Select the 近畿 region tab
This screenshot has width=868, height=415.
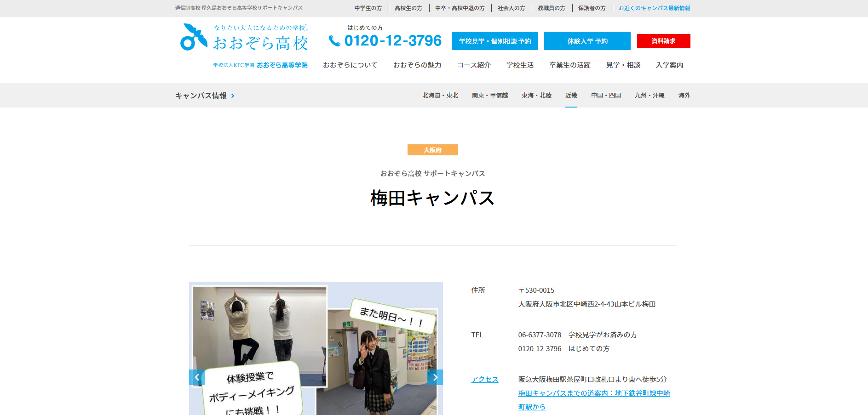pos(571,95)
